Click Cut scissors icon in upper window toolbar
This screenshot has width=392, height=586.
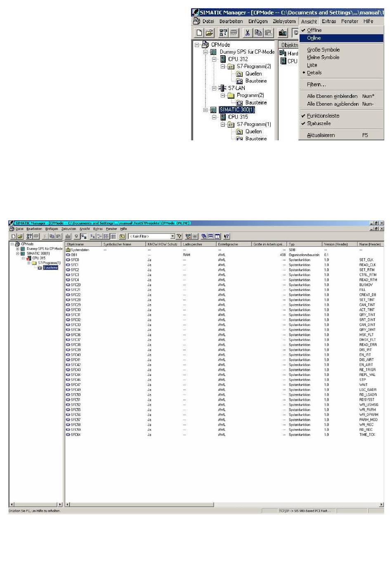point(247,33)
